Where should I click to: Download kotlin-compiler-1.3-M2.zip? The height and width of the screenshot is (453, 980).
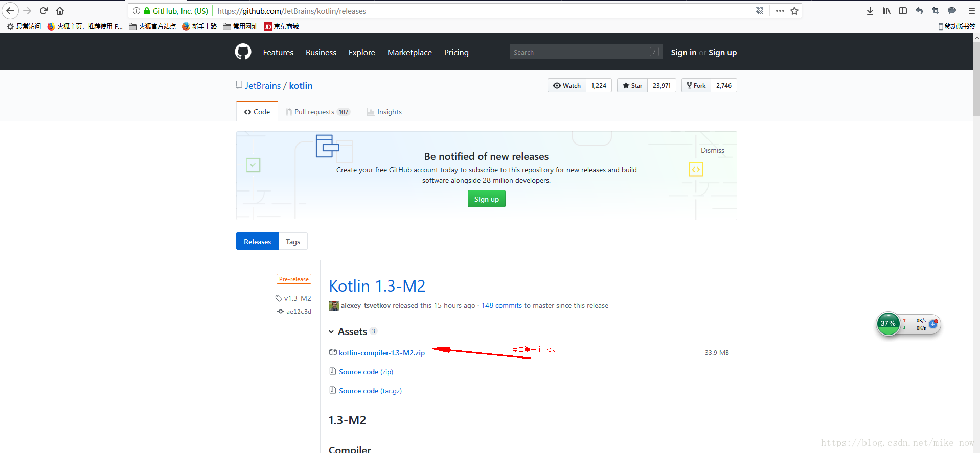(x=382, y=353)
